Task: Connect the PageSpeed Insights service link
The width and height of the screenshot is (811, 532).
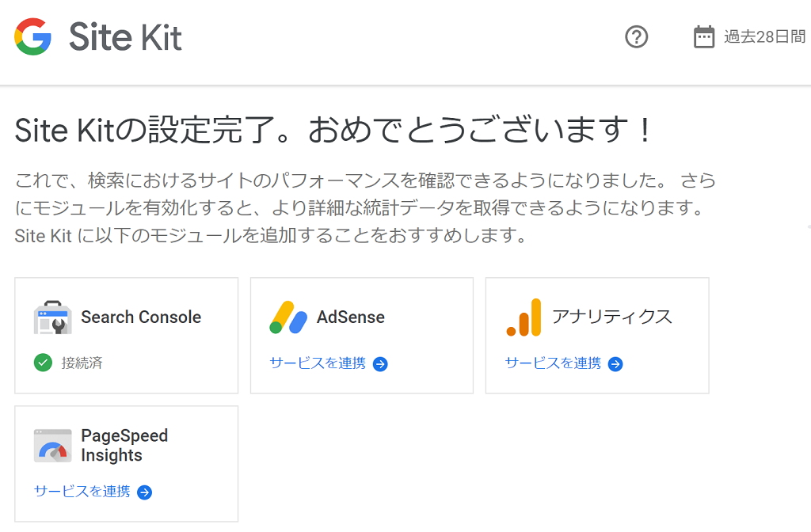Action: coord(82,492)
